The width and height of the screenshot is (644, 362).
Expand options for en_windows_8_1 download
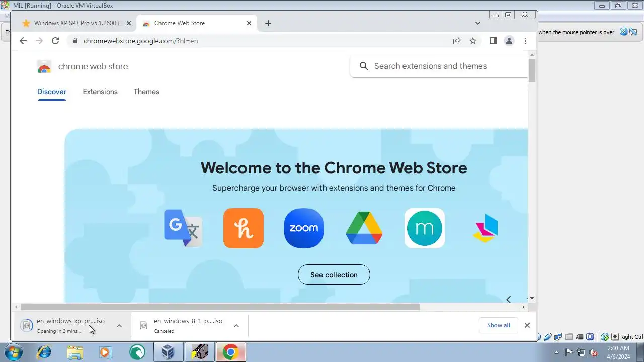click(236, 326)
